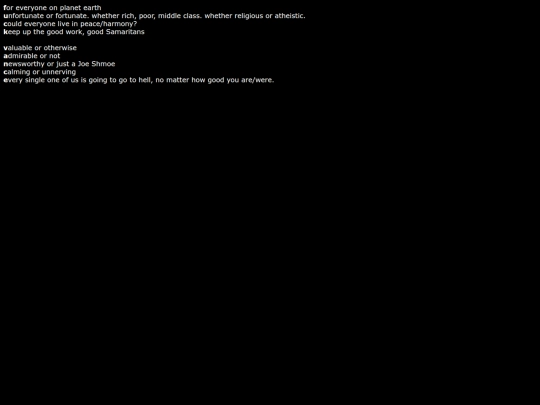
Task: Click the line 'calming or unnerving'
Action: click(40, 72)
